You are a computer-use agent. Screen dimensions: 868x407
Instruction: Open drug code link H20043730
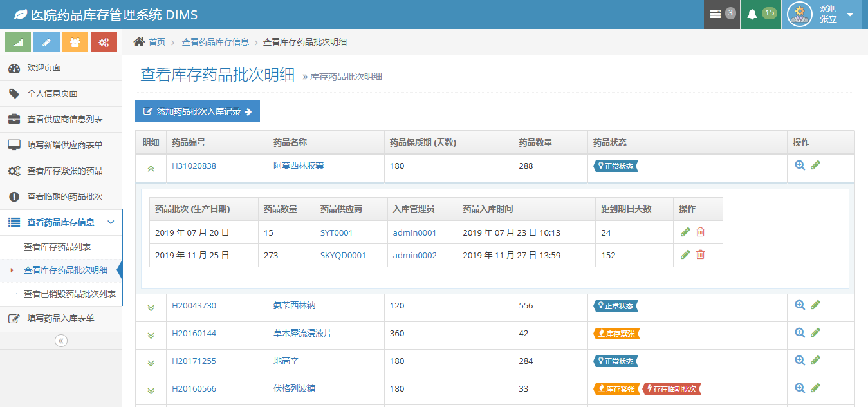coord(194,305)
